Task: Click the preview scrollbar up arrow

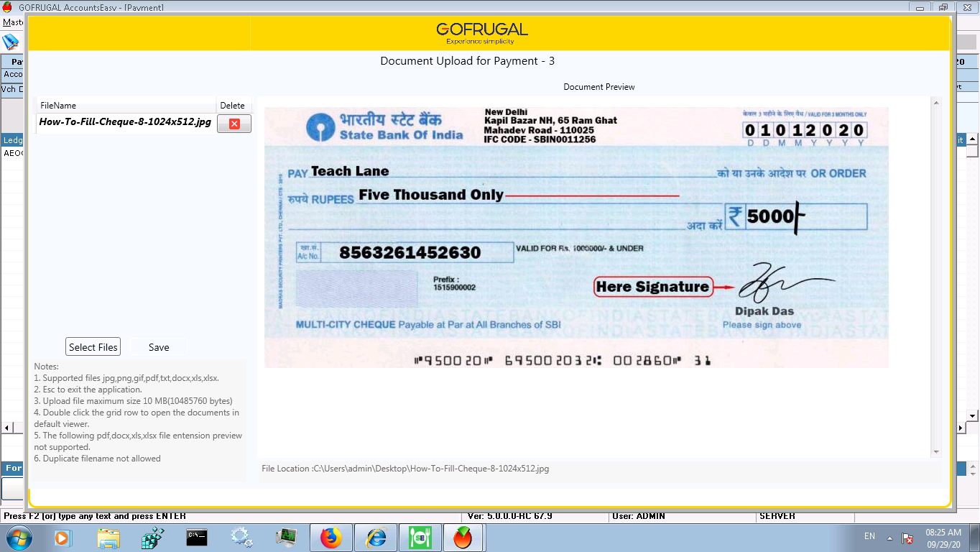Action: click(936, 103)
